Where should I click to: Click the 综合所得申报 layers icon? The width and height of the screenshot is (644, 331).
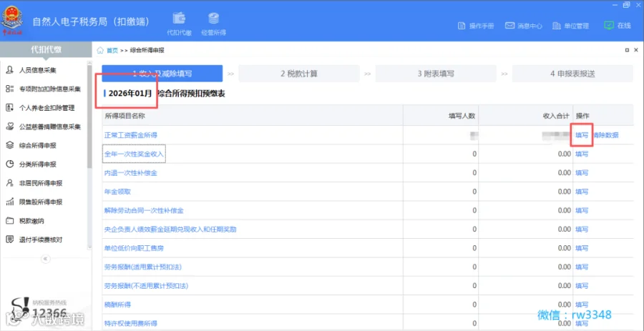coord(10,145)
